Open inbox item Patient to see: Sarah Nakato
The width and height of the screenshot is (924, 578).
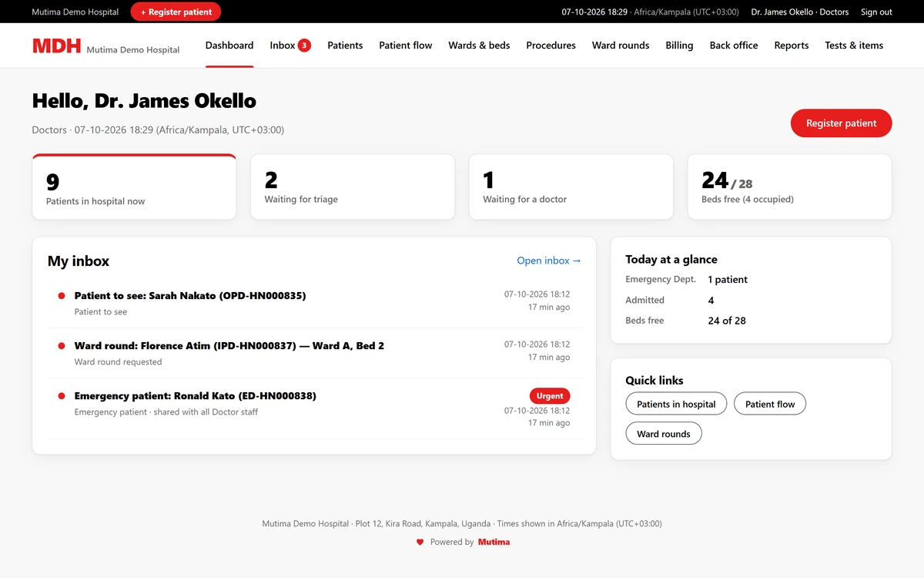(314, 303)
